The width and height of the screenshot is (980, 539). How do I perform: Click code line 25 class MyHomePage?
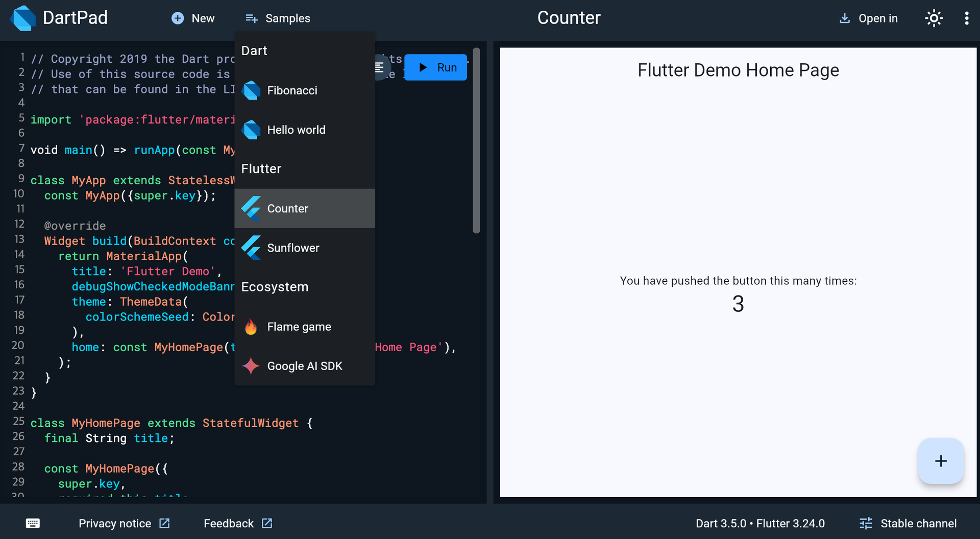click(171, 423)
